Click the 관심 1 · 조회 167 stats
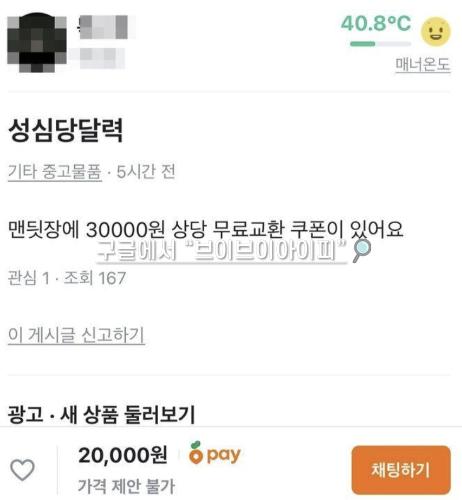Viewport: 462px width, 500px height. (67, 278)
